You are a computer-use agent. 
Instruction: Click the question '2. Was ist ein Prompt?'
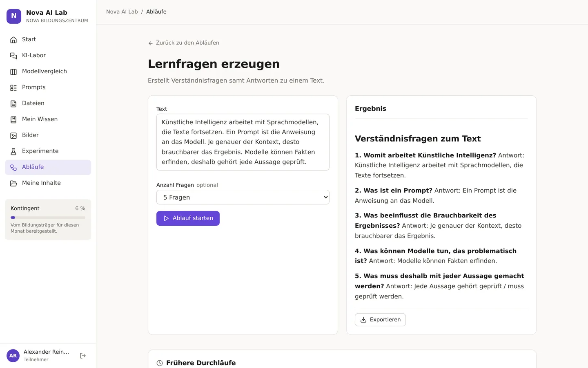pos(394,191)
